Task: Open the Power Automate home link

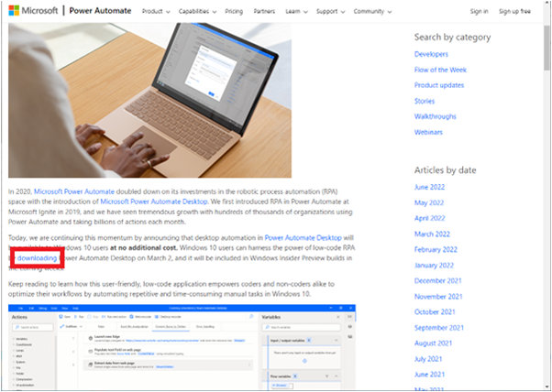Action: 100,11
